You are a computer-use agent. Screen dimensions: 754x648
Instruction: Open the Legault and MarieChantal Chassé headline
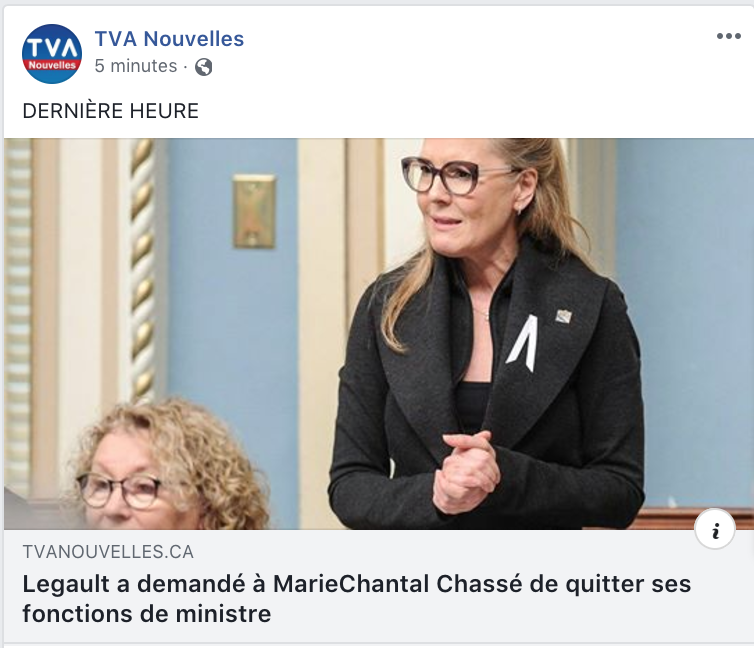click(356, 599)
